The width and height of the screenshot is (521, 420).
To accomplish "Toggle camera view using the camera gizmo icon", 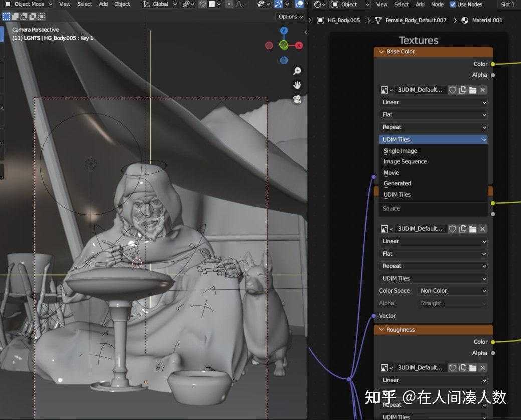I will [297, 100].
